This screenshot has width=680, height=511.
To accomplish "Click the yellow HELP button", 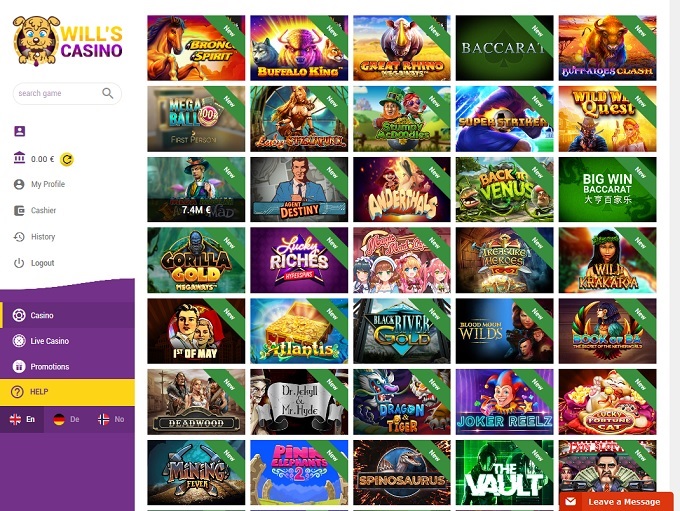I will [67, 392].
